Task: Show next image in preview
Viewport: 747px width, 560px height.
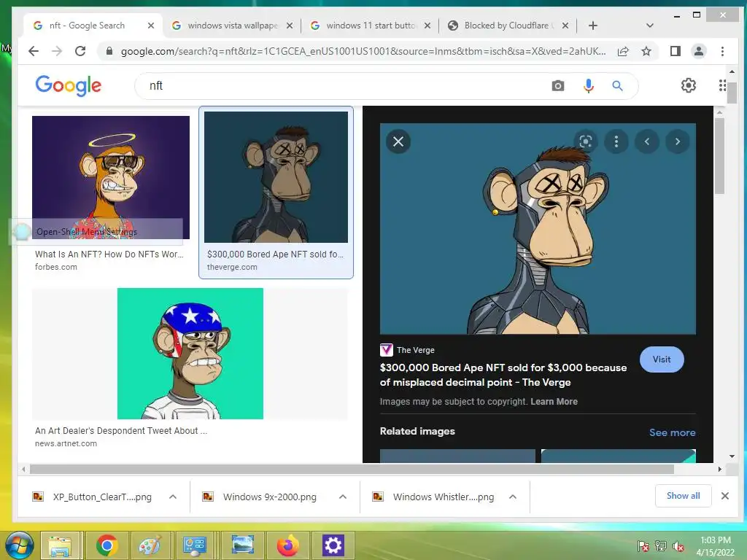Action: (x=678, y=141)
